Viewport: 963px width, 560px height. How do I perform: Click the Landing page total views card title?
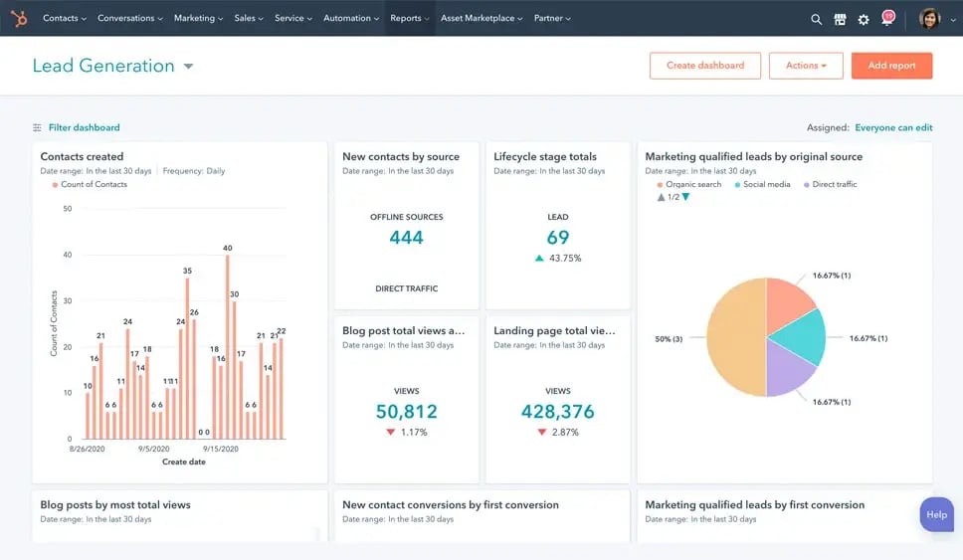tap(554, 331)
